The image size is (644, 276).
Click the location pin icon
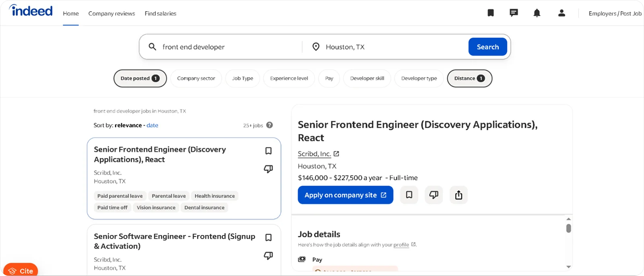[316, 47]
